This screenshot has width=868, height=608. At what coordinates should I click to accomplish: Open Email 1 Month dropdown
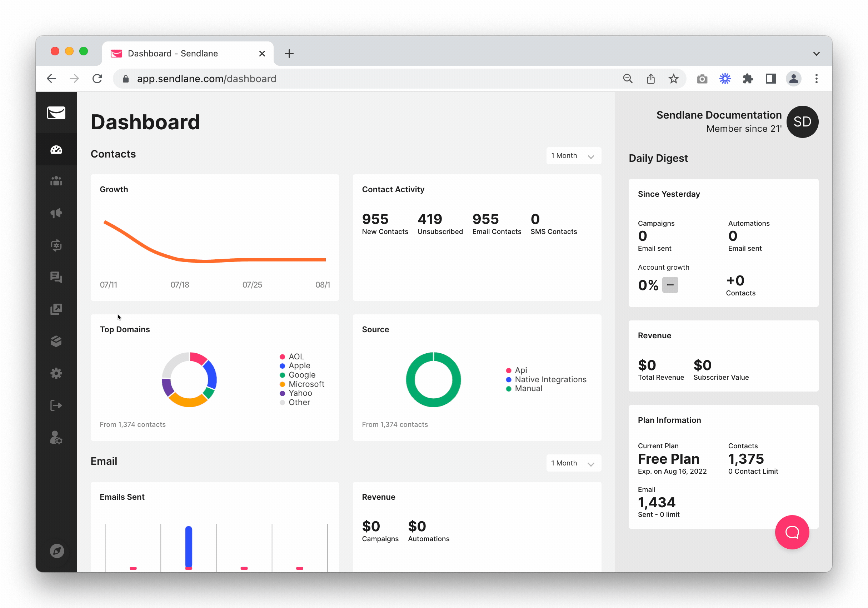click(x=574, y=463)
